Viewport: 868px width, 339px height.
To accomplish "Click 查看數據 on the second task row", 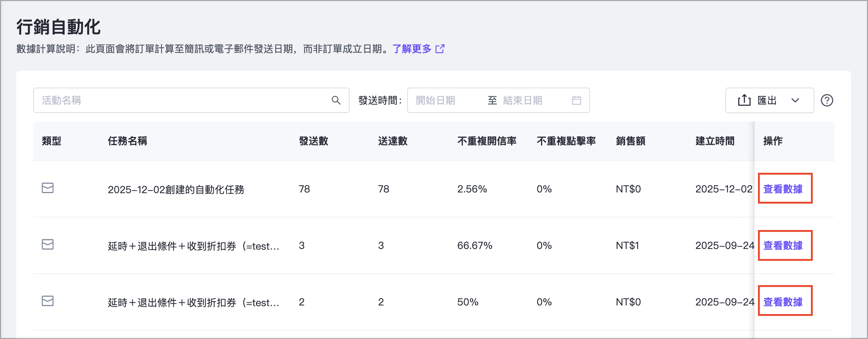I will pyautogui.click(x=785, y=245).
